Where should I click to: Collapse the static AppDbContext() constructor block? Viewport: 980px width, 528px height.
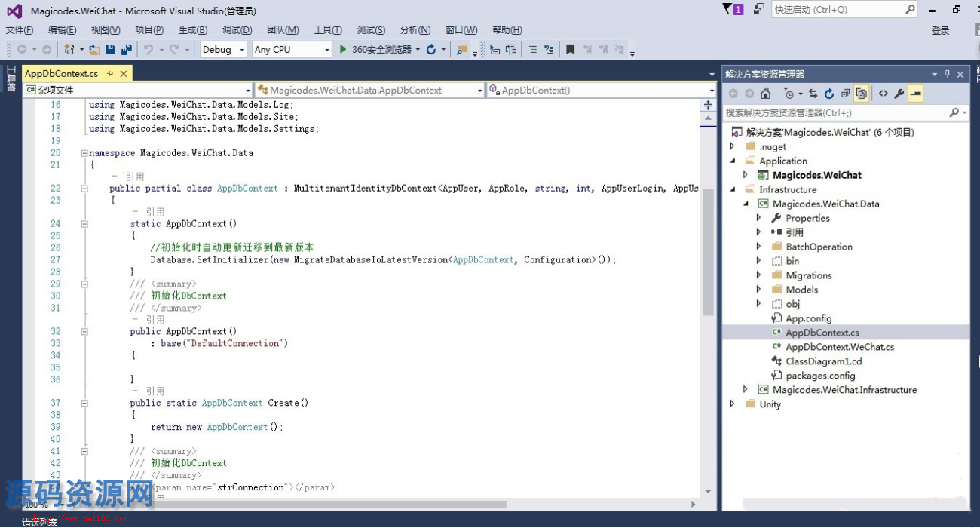[x=84, y=224]
